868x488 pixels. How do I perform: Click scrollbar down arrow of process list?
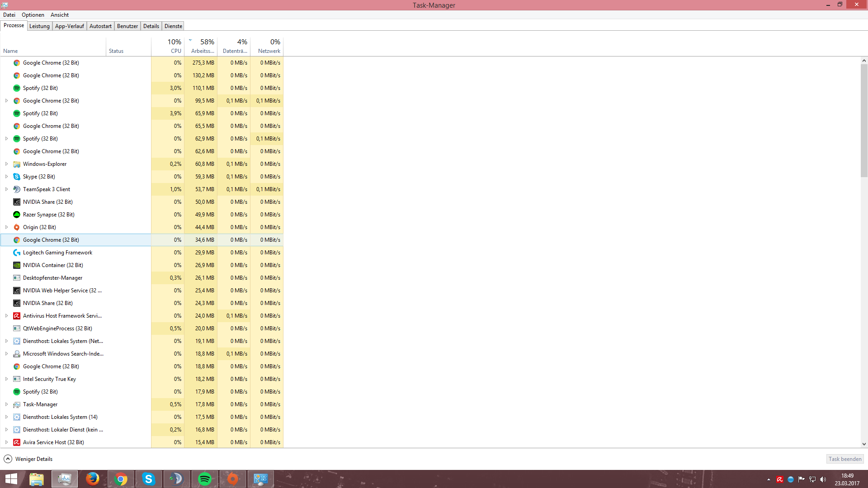click(x=864, y=444)
